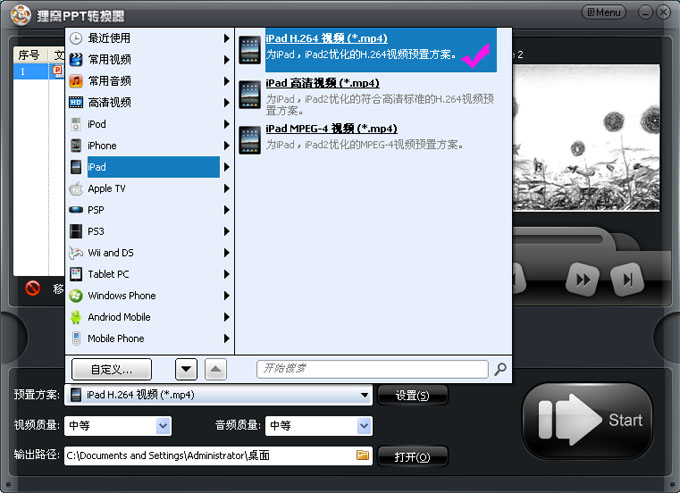680x493 pixels.
Task: Click the clock icon beside 最近使用
Action: click(76, 38)
